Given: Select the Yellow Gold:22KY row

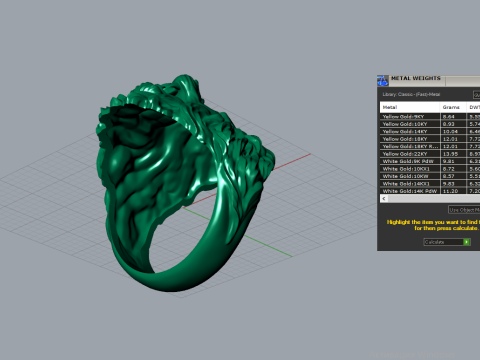Looking at the screenshot, I should [x=430, y=154].
